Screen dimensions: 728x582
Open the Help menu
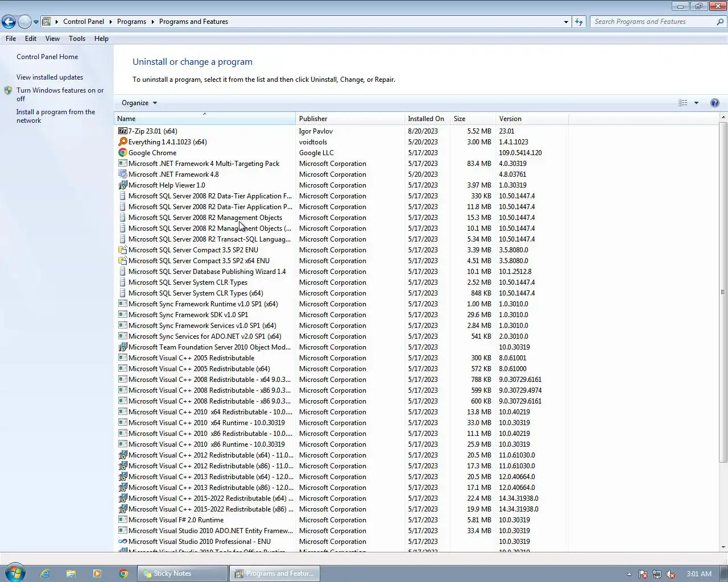point(101,39)
